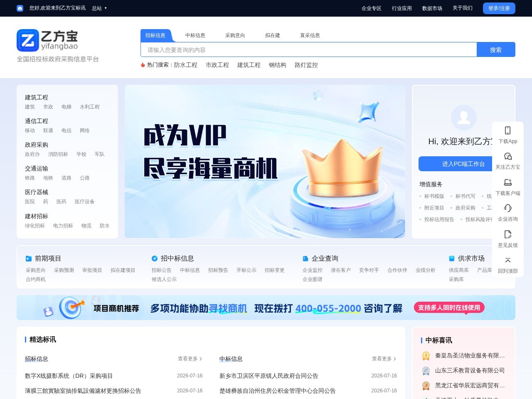Click the 关注乙方宝 icon
The height and width of the screenshot is (399, 532).
coord(508,156)
